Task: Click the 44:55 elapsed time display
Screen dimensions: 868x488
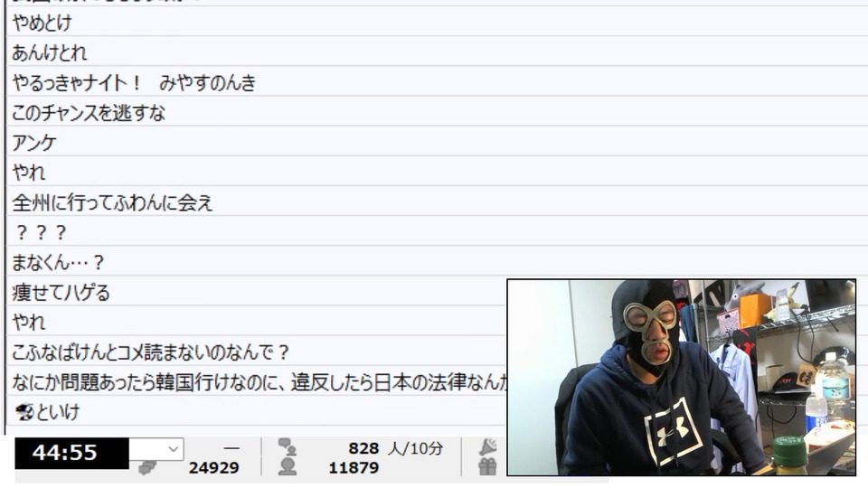Action: click(71, 453)
